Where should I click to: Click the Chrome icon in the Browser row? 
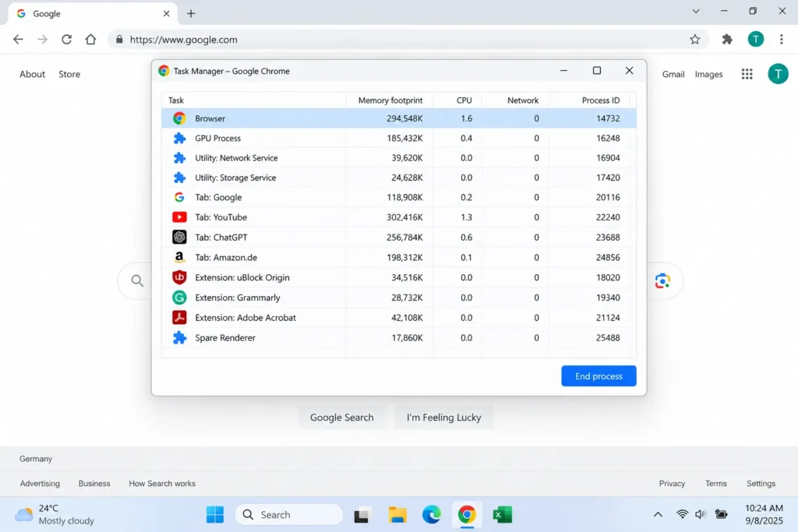(179, 118)
